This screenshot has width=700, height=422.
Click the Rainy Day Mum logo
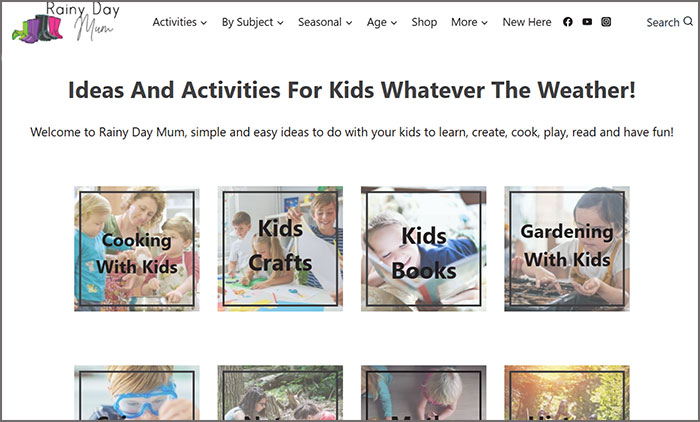62,23
